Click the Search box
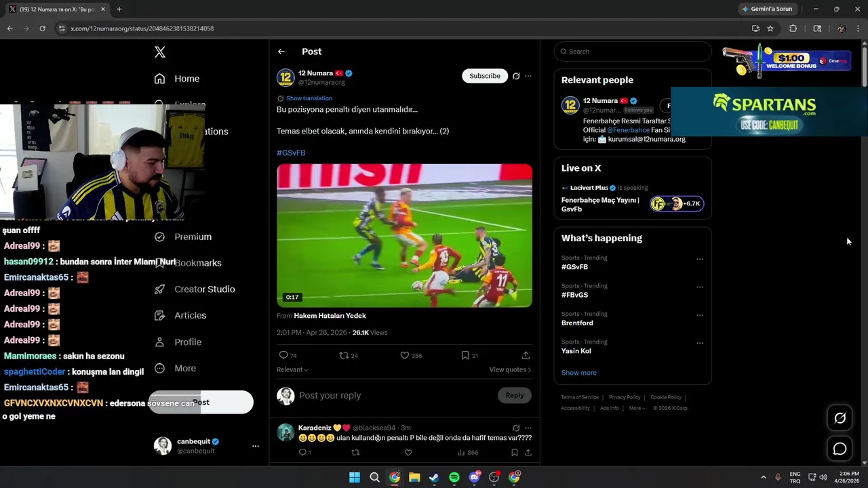Image resolution: width=868 pixels, height=488 pixels. [633, 52]
